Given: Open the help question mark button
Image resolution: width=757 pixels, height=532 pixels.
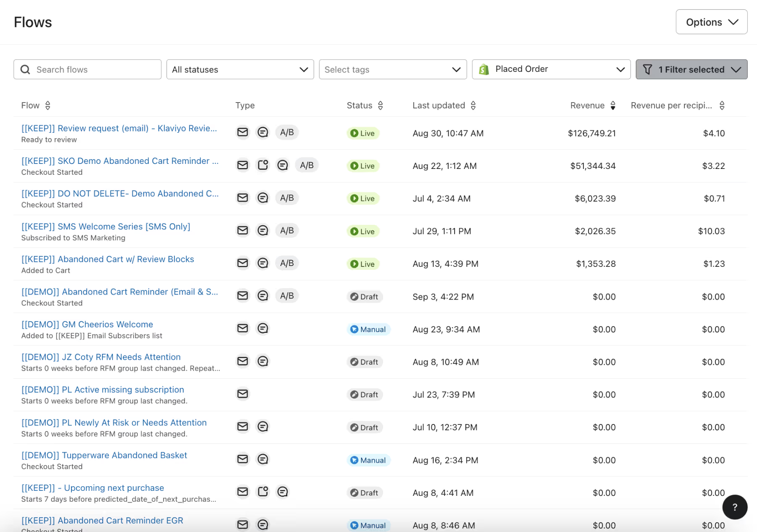Looking at the screenshot, I should 735,507.
